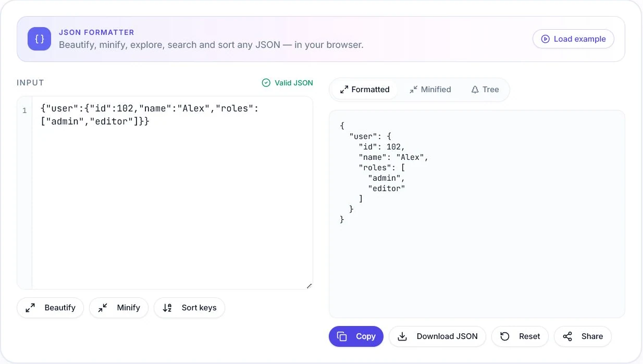
Task: Click the Download JSON button
Action: [438, 336]
